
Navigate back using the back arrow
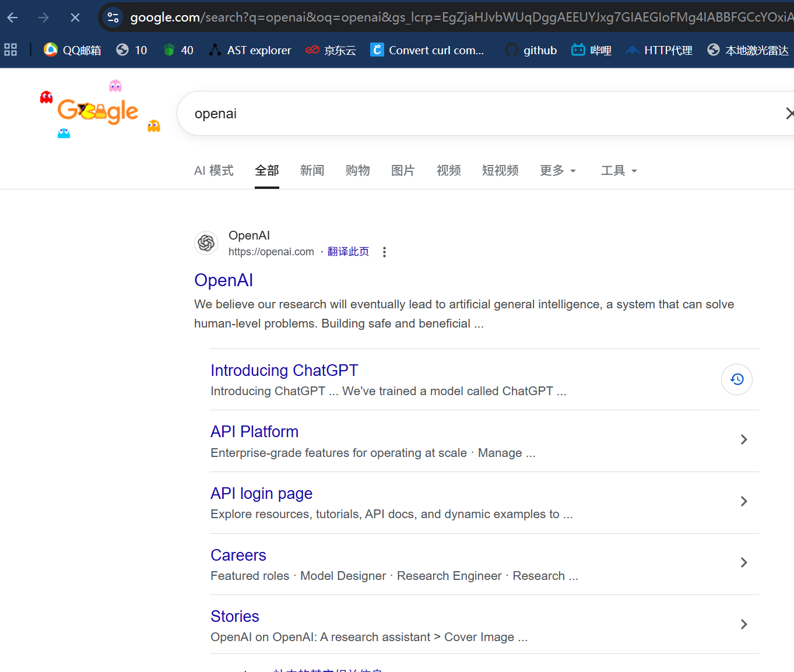tap(12, 17)
